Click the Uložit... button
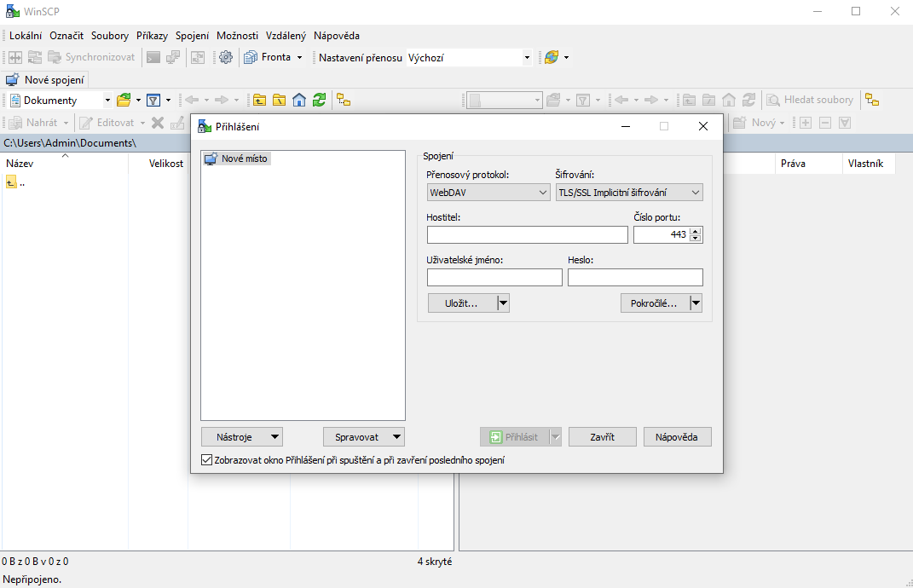 tap(462, 303)
